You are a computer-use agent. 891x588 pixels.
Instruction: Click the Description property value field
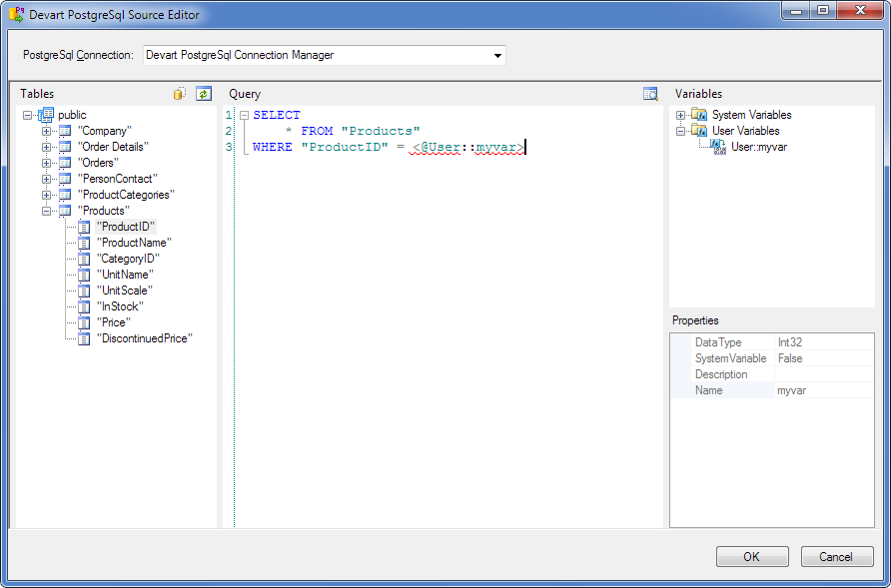pyautogui.click(x=823, y=374)
